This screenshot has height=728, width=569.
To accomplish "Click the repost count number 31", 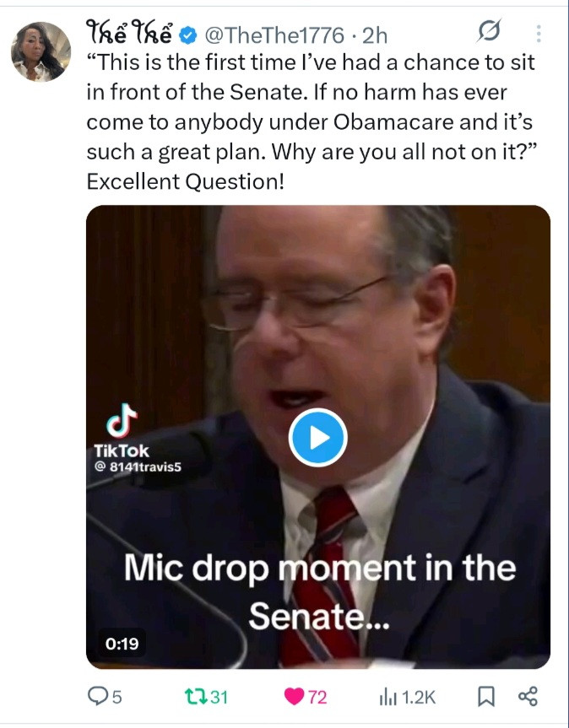I will (x=219, y=698).
